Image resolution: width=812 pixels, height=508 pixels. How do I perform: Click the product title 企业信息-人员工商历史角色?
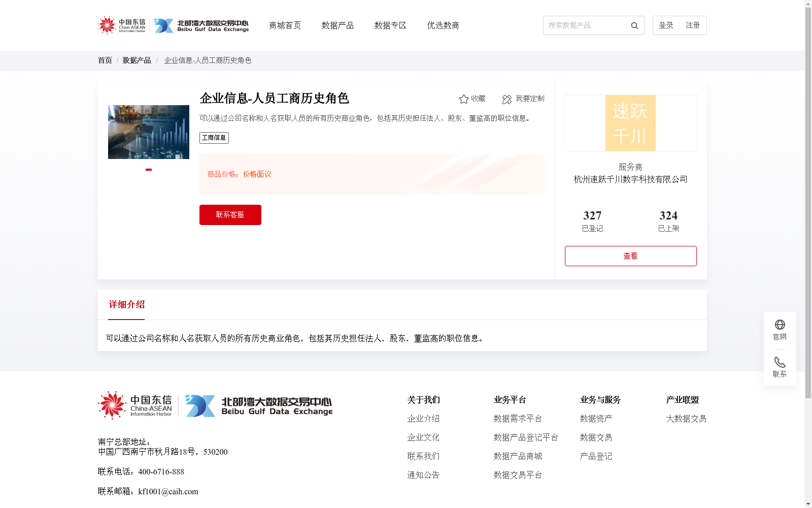point(274,98)
